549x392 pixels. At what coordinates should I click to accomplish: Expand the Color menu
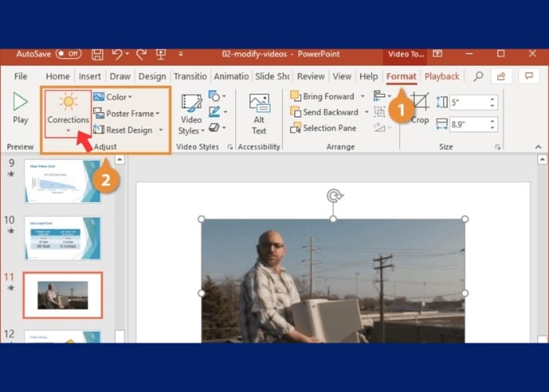click(x=113, y=97)
